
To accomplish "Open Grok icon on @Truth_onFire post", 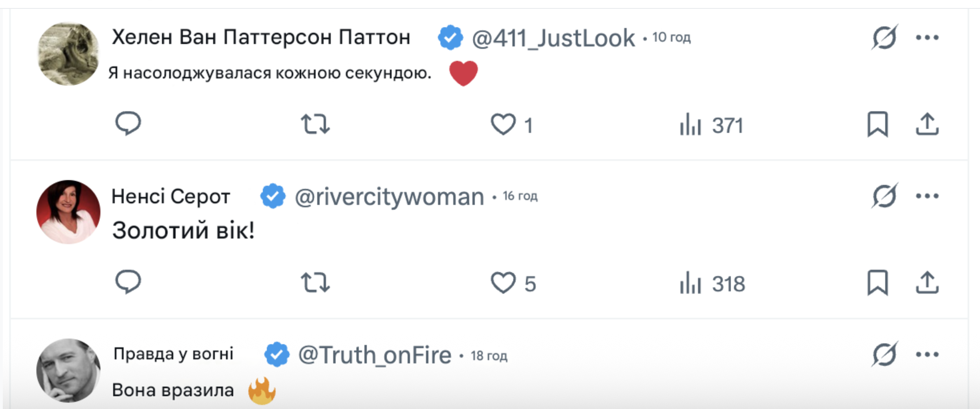I will pyautogui.click(x=884, y=355).
